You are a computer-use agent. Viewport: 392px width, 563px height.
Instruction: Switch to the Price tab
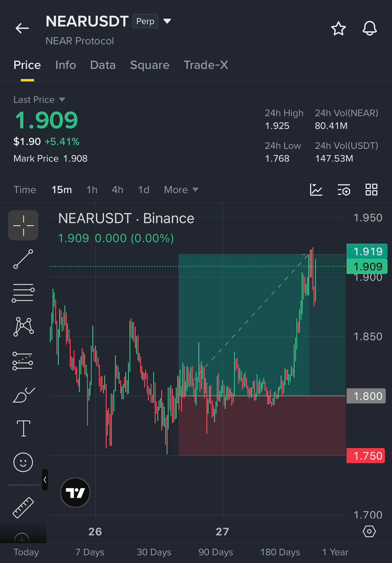27,65
